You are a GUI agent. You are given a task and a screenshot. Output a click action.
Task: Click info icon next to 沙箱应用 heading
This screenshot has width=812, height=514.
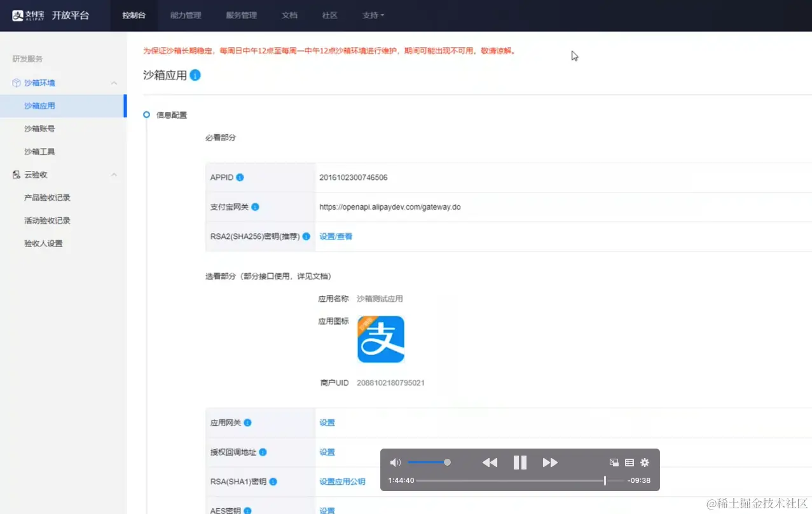click(x=195, y=75)
